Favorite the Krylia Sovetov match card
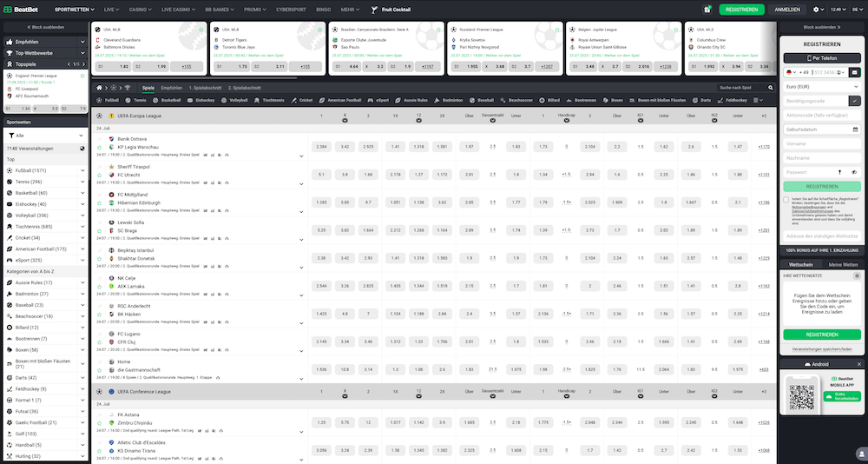Image resolution: width=868 pixels, height=464 pixels. 556,30
